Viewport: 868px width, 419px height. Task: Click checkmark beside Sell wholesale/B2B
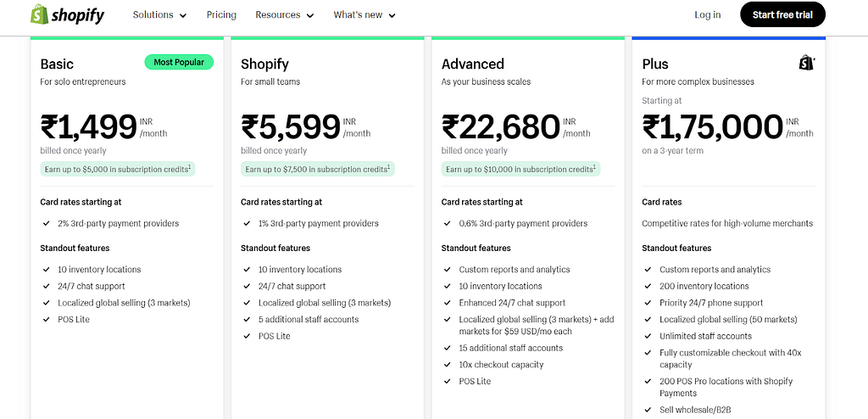pos(648,411)
